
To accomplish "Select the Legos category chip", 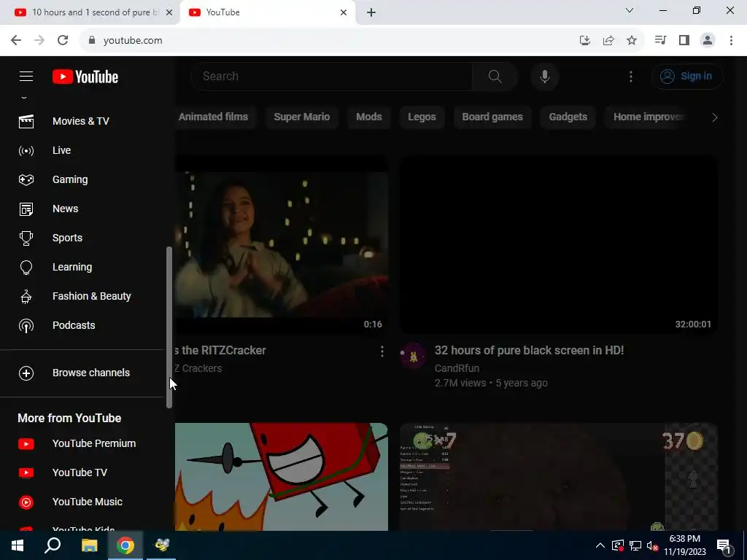I will 422,117.
